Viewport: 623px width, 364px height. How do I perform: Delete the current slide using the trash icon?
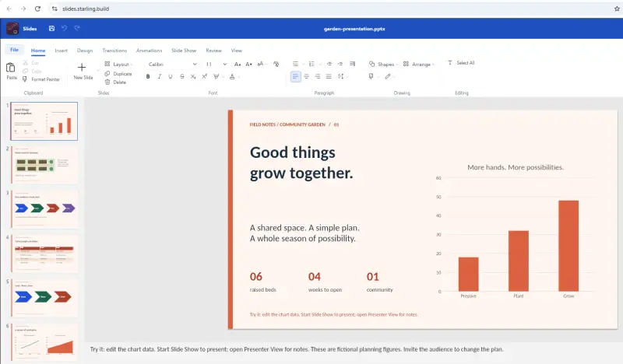(x=107, y=82)
